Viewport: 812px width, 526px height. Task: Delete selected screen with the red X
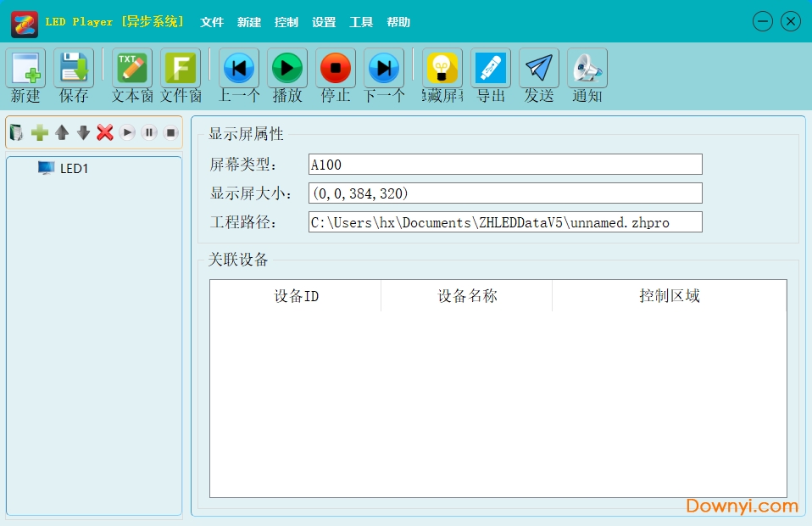click(x=105, y=132)
